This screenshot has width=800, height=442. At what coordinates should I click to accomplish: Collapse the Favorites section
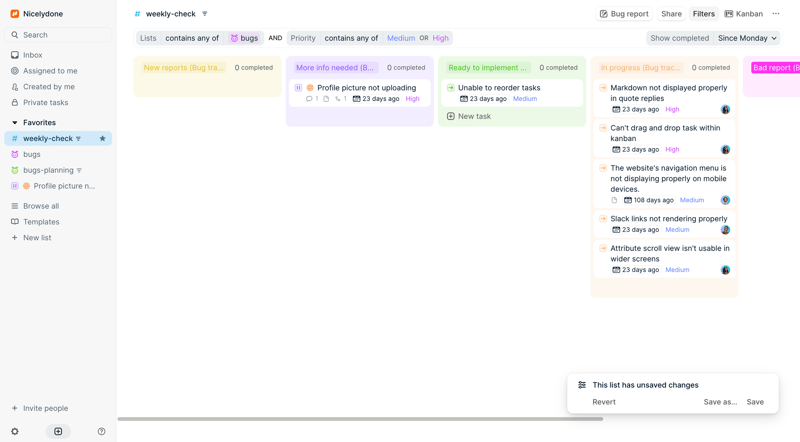14,122
